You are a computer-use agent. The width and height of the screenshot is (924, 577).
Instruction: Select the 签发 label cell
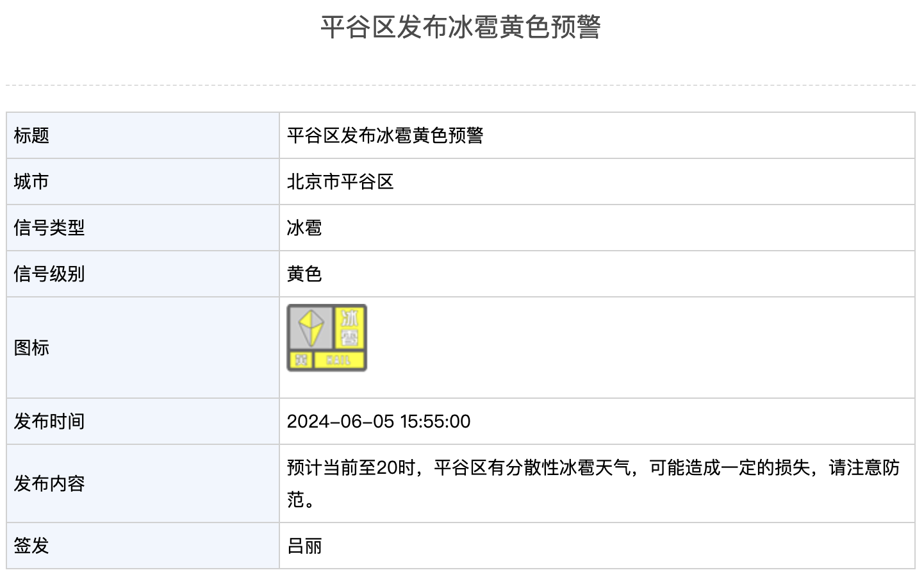click(143, 546)
